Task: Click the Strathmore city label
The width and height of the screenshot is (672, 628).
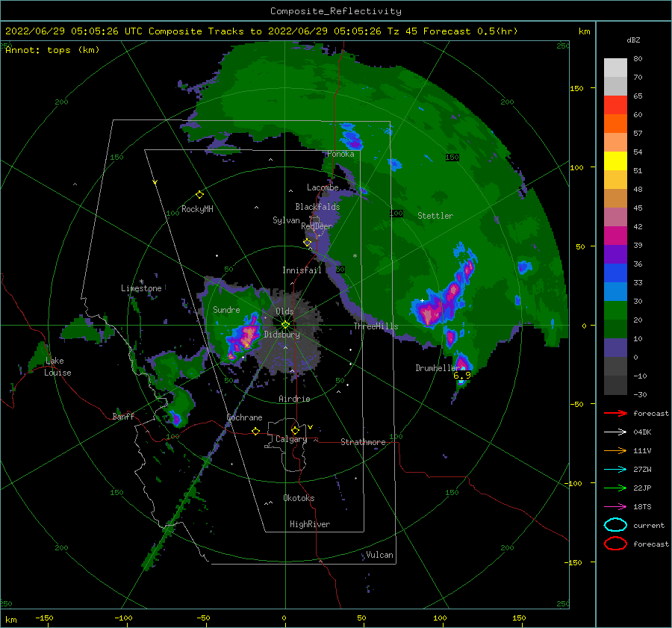Action: click(x=363, y=442)
